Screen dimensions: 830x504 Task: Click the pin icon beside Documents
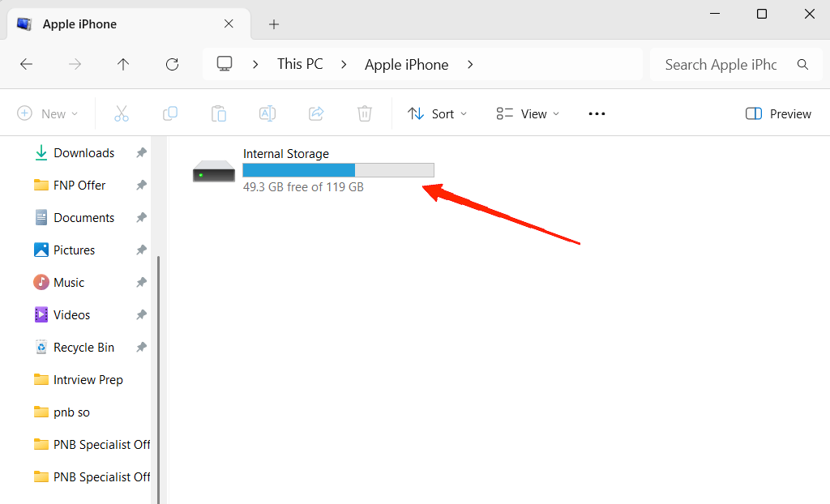pyautogui.click(x=141, y=218)
